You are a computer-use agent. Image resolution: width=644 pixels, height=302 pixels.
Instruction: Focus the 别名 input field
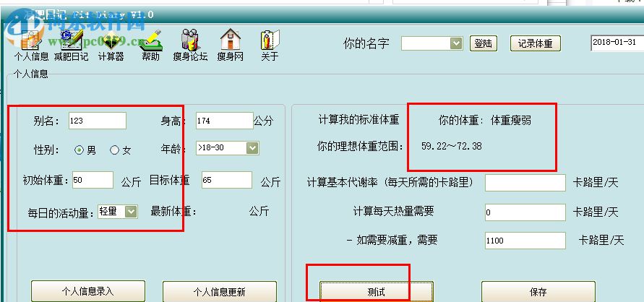pos(98,121)
